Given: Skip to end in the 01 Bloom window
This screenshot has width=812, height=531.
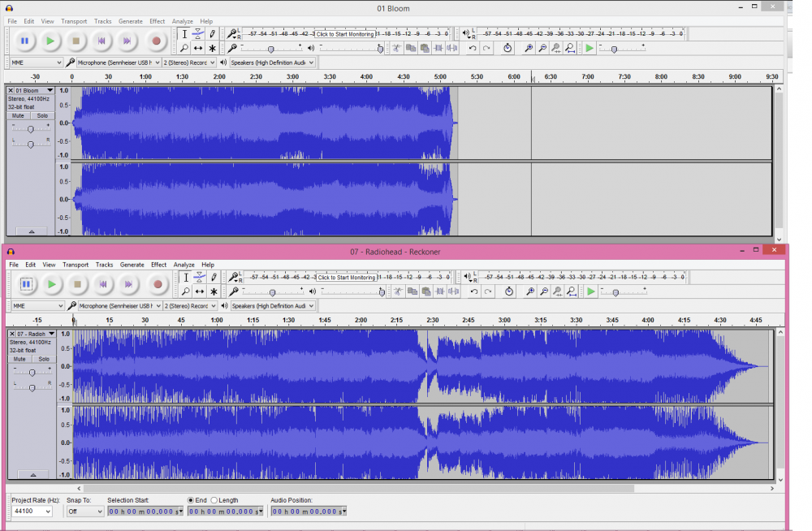Looking at the screenshot, I should [127, 41].
